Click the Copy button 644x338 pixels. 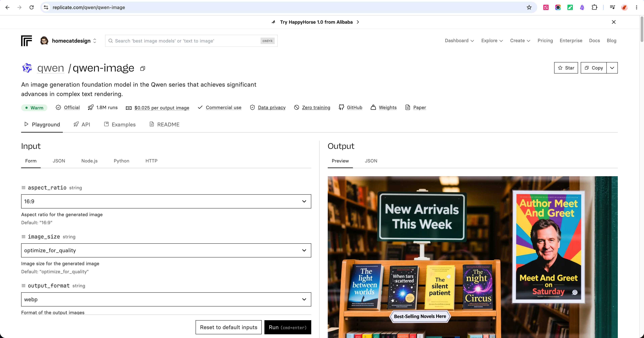tap(593, 68)
